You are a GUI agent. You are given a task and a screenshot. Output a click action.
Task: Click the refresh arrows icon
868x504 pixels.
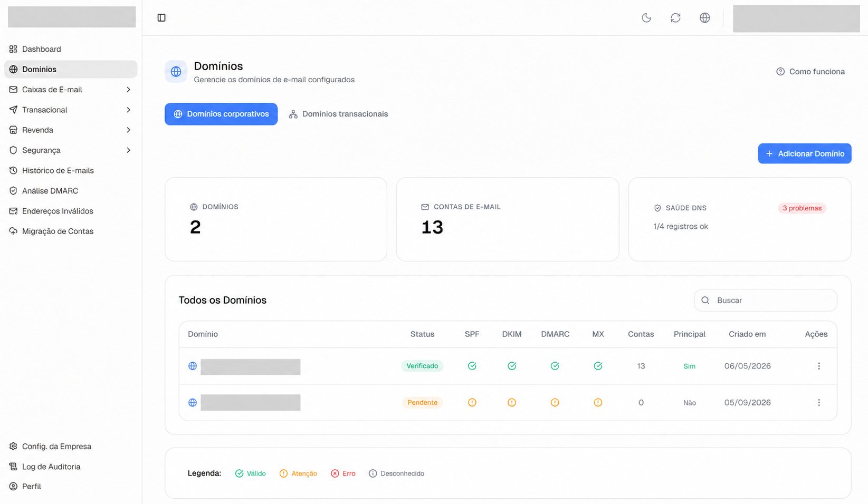pyautogui.click(x=675, y=18)
